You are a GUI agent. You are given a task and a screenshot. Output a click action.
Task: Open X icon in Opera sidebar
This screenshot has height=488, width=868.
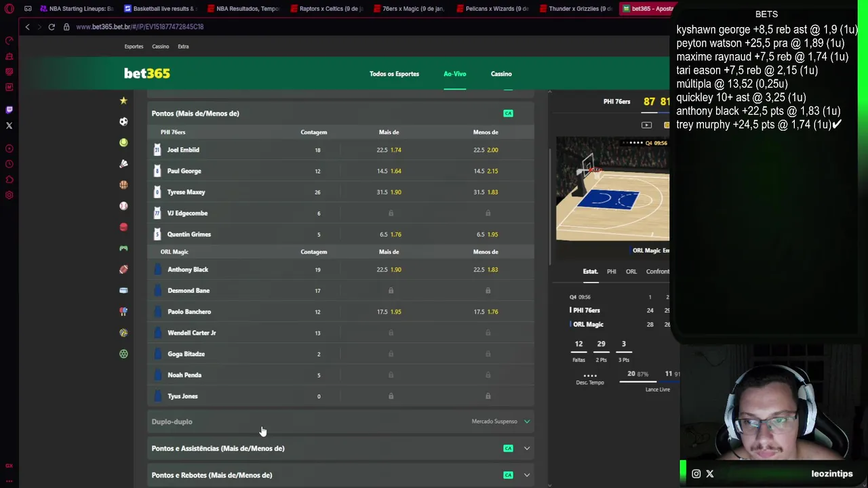click(9, 125)
